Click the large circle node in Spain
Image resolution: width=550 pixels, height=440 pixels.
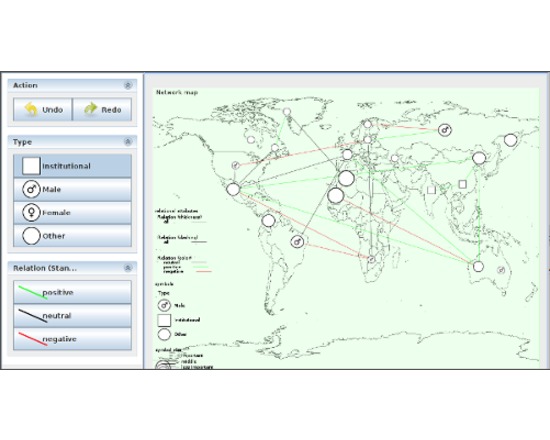[x=346, y=178]
